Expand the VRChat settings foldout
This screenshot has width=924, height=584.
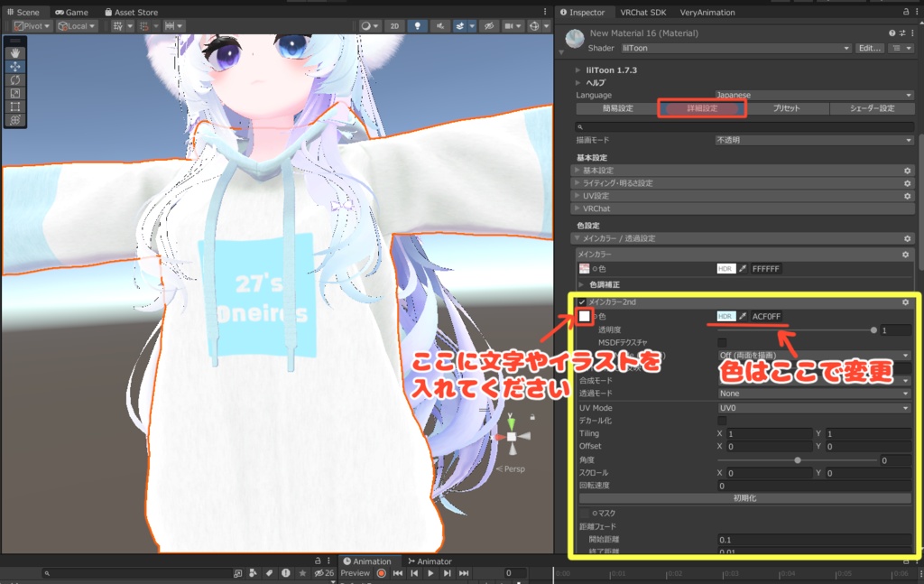point(577,209)
